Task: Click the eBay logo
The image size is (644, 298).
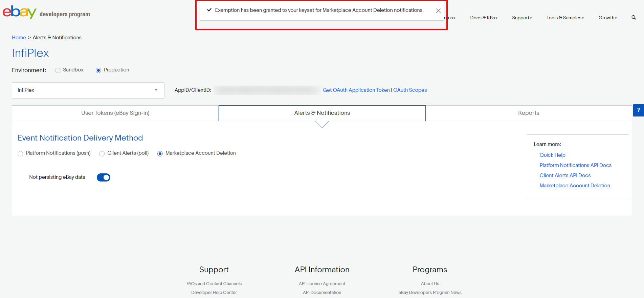Action: [20, 12]
